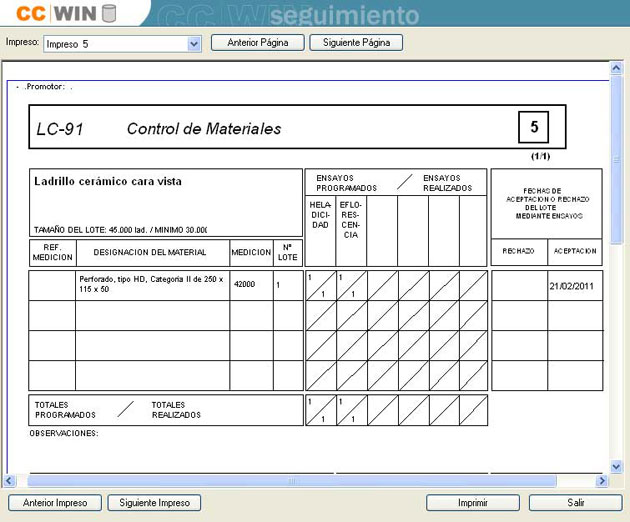Open the Siguiente Impreso report
Image resolution: width=630 pixels, height=522 pixels.
pos(154,503)
